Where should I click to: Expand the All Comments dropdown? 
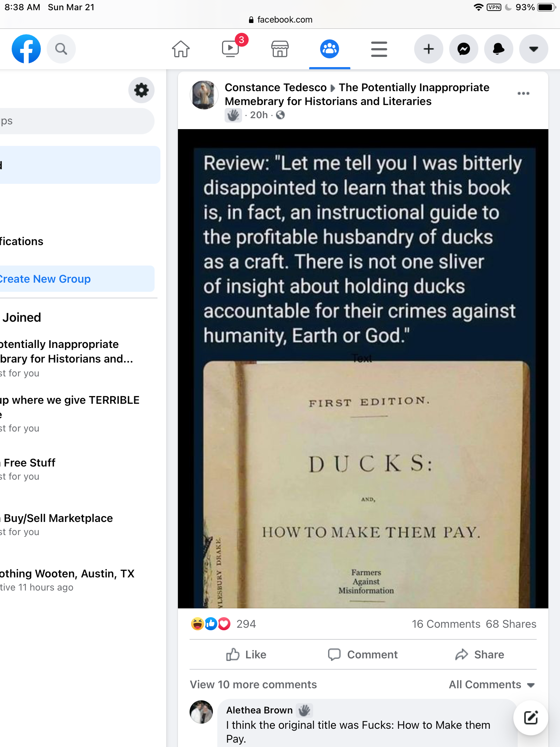492,685
